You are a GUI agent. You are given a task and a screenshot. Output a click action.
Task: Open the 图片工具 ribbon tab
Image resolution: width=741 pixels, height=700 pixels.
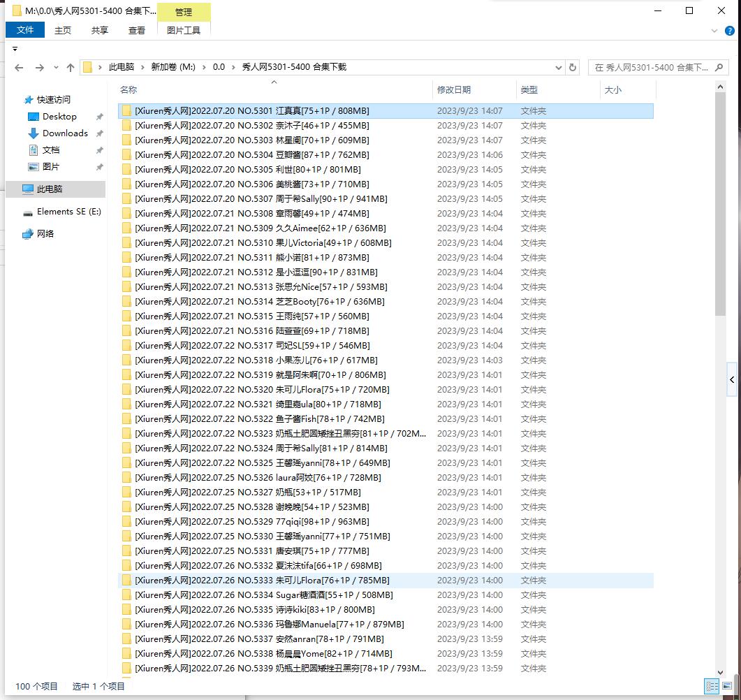184,30
